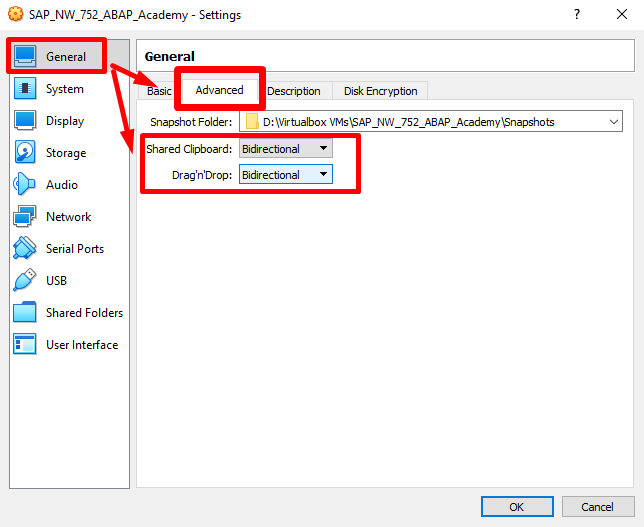Click the USB plug icon
Image resolution: width=644 pixels, height=527 pixels.
coord(25,280)
